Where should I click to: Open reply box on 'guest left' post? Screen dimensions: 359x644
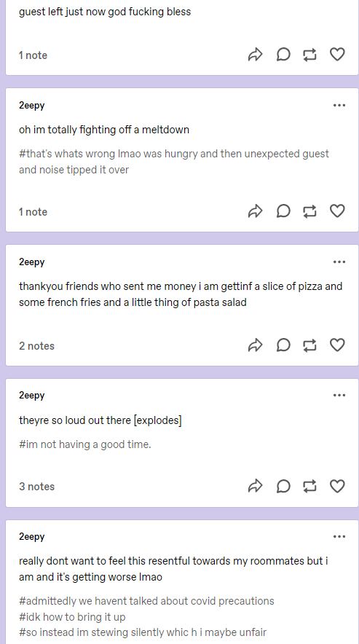[283, 54]
